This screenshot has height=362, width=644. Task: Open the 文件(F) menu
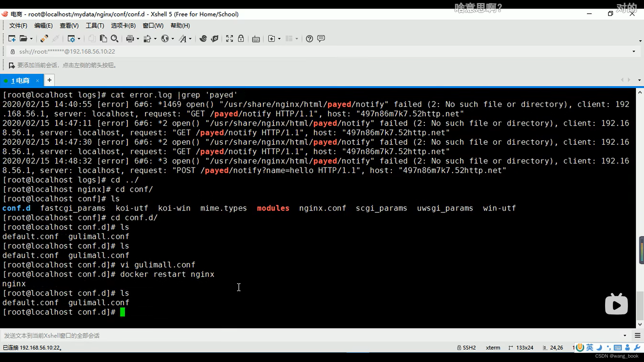[18, 25]
